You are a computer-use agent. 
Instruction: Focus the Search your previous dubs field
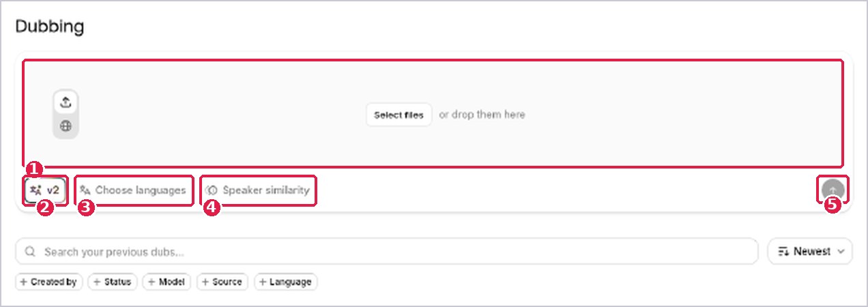tap(386, 252)
